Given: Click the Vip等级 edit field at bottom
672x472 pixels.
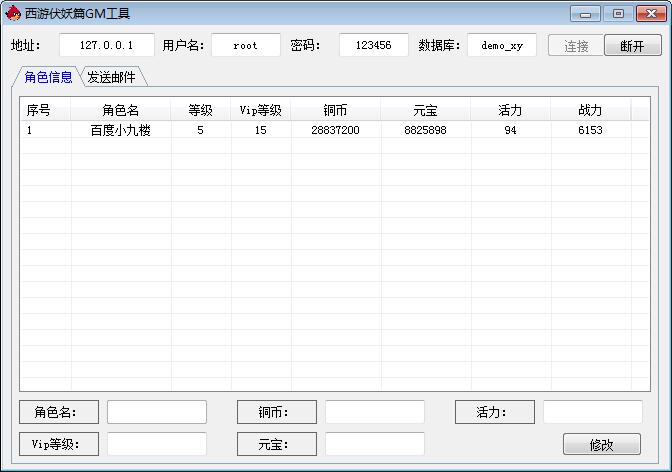Looking at the screenshot, I should [x=156, y=444].
